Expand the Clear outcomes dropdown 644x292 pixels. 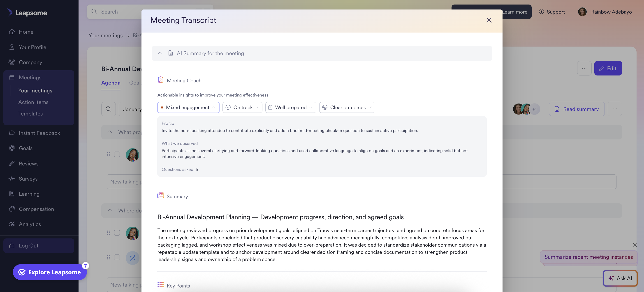(347, 107)
